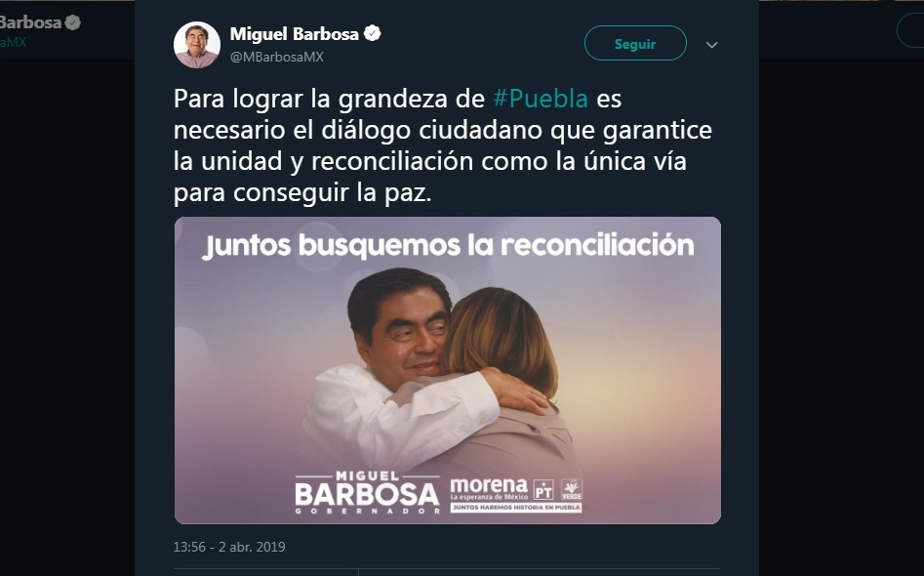Click the verified badge beside Miguel Barbosa
The width and height of the screenshot is (924, 576).
click(373, 33)
